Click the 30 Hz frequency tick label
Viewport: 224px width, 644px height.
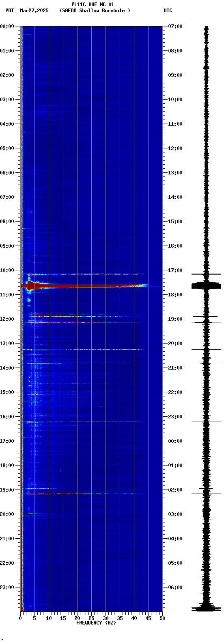(106, 618)
